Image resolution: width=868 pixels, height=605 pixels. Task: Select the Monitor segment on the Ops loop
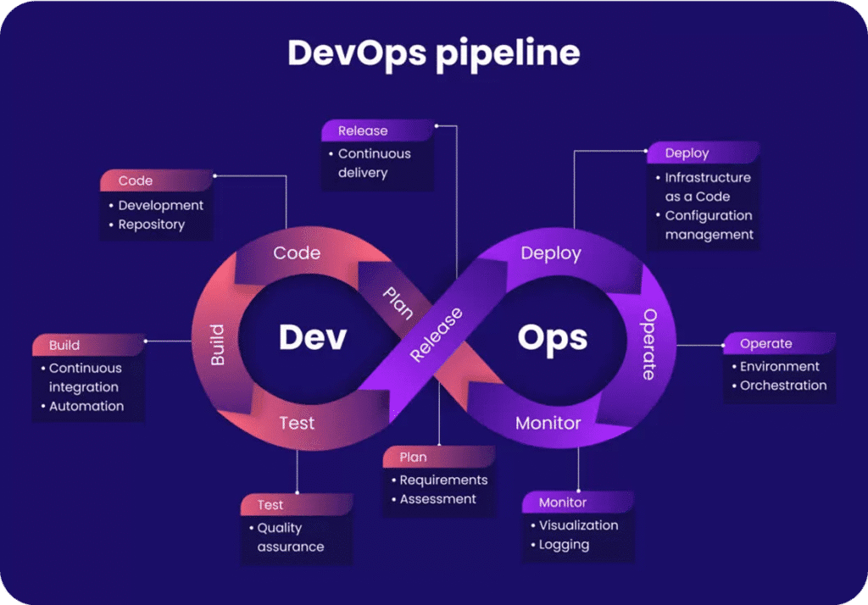[x=548, y=422]
